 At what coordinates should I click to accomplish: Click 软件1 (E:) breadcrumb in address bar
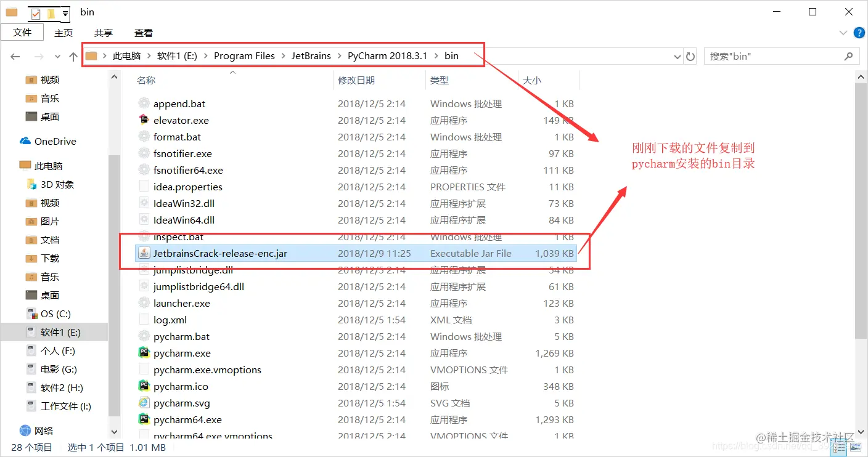[x=177, y=55]
